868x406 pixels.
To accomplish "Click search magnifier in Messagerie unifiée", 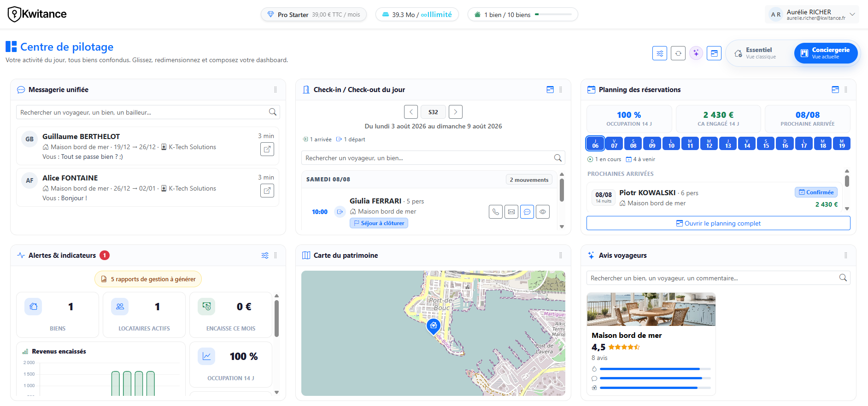I will coord(273,112).
